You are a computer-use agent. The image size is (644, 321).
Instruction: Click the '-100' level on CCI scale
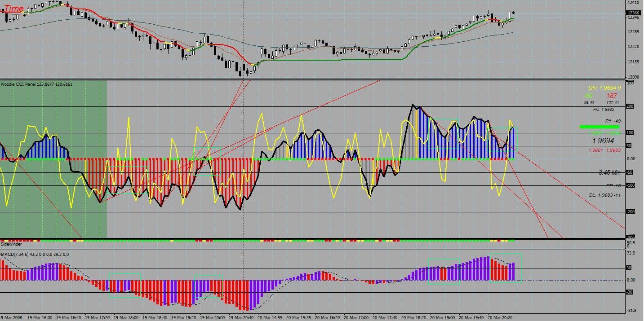(631, 185)
